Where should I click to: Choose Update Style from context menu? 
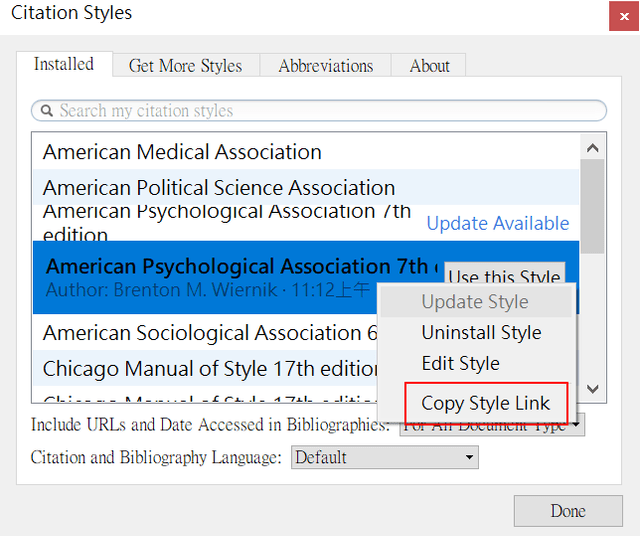click(476, 302)
